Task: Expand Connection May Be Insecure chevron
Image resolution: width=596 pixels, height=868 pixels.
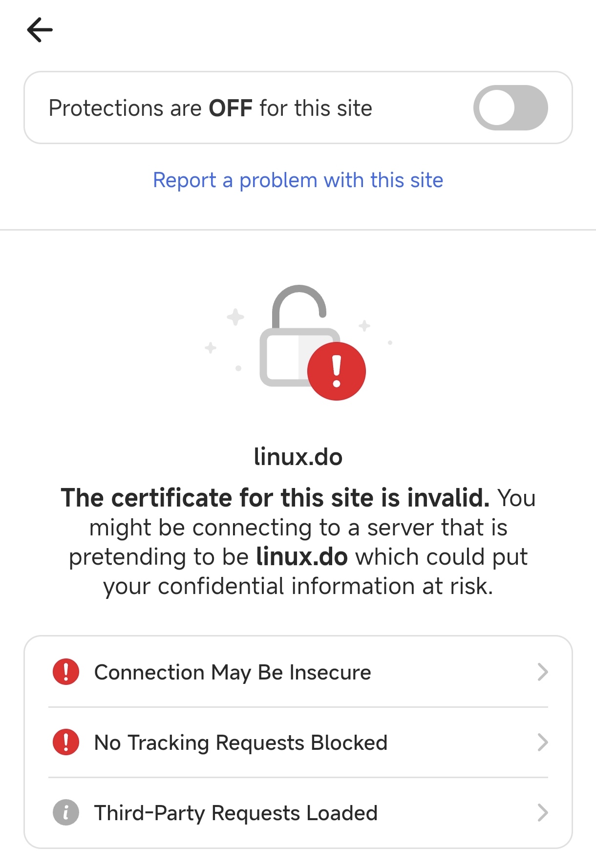Action: coord(542,672)
